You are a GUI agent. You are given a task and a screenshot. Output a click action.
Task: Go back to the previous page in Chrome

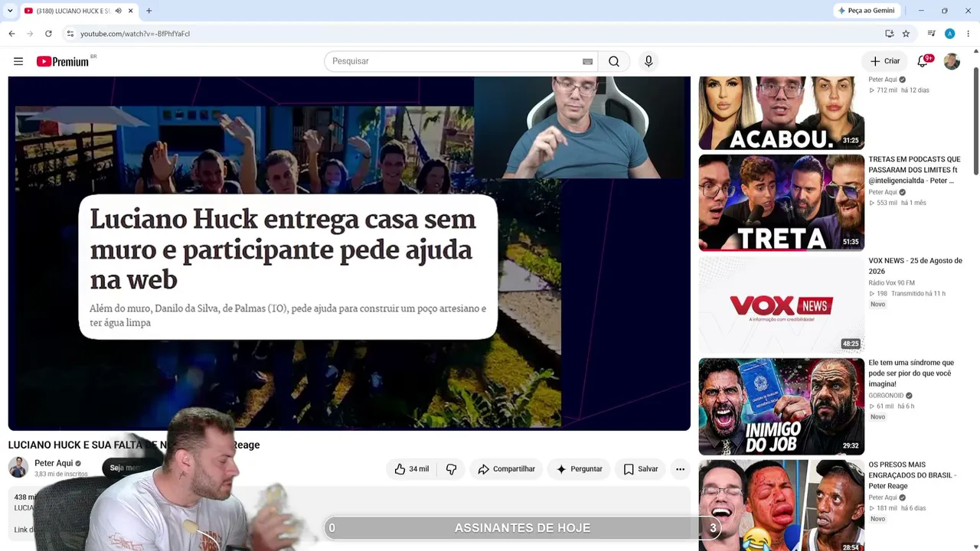coord(11,34)
